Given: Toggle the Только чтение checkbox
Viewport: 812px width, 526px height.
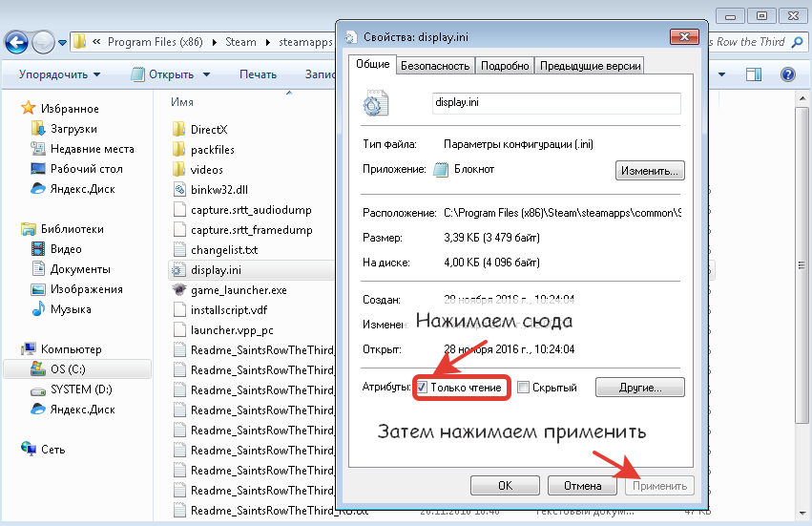Looking at the screenshot, I should coord(422,388).
